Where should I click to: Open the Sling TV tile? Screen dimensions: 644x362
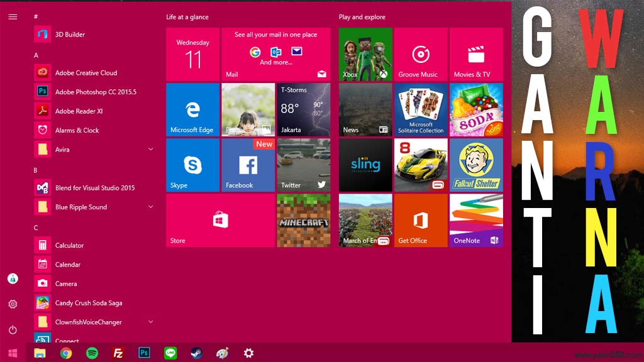click(365, 165)
